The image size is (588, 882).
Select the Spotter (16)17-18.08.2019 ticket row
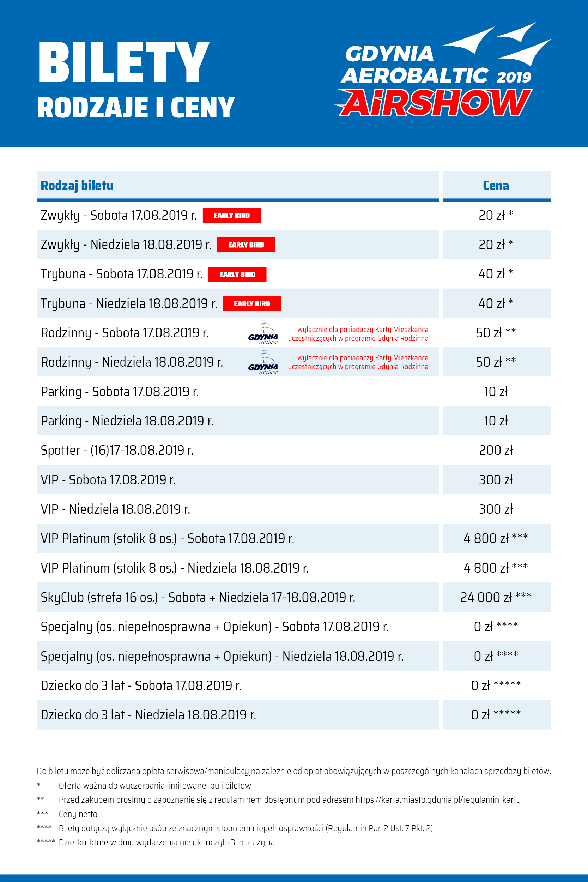[117, 451]
